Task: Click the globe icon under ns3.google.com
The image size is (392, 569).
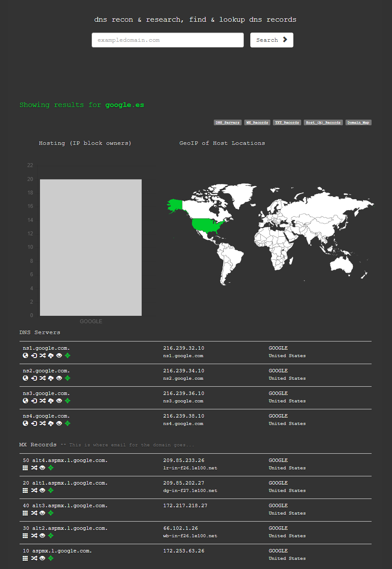Action: 26,401
